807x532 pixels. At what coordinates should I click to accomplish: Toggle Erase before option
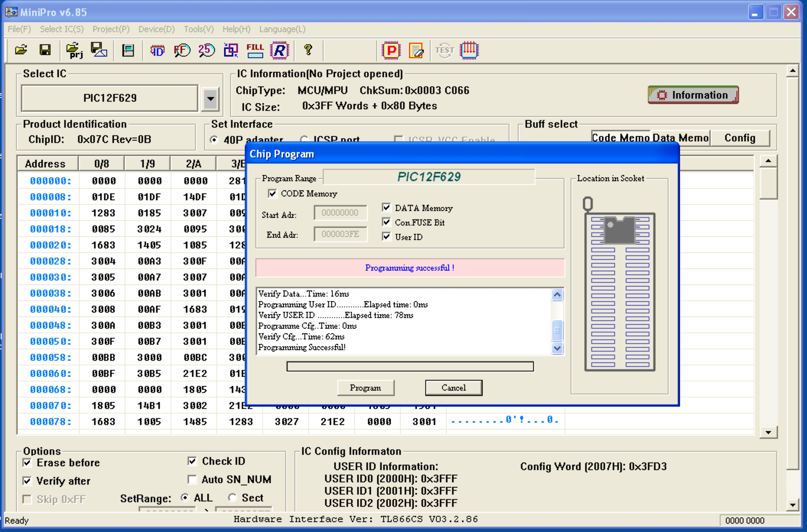pos(27,463)
